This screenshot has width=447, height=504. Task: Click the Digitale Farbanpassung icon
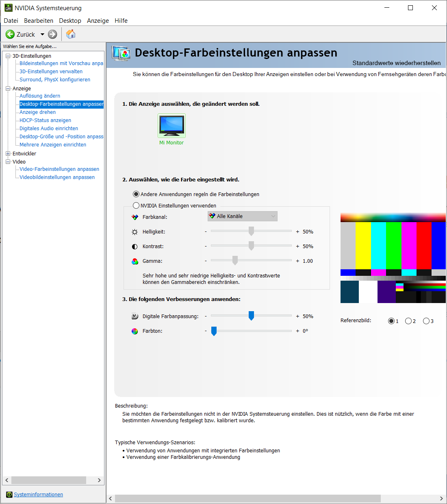tap(135, 316)
